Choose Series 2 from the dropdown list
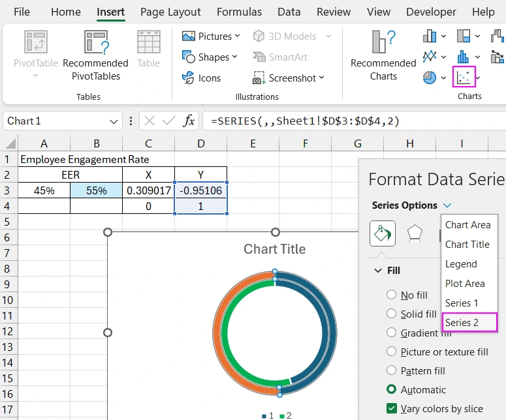This screenshot has height=420, width=506. point(462,323)
